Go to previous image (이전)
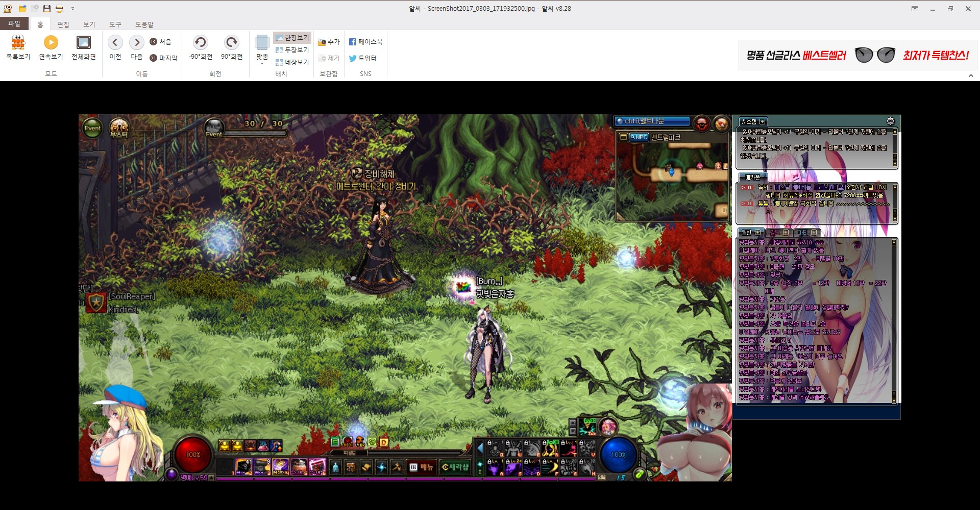The width and height of the screenshot is (980, 510). pos(115,48)
